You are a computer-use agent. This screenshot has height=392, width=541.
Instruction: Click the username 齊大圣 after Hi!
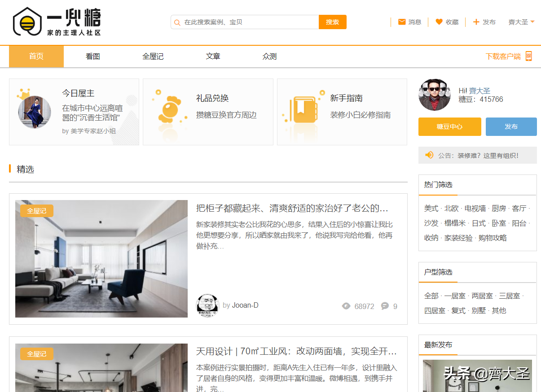[x=479, y=91]
